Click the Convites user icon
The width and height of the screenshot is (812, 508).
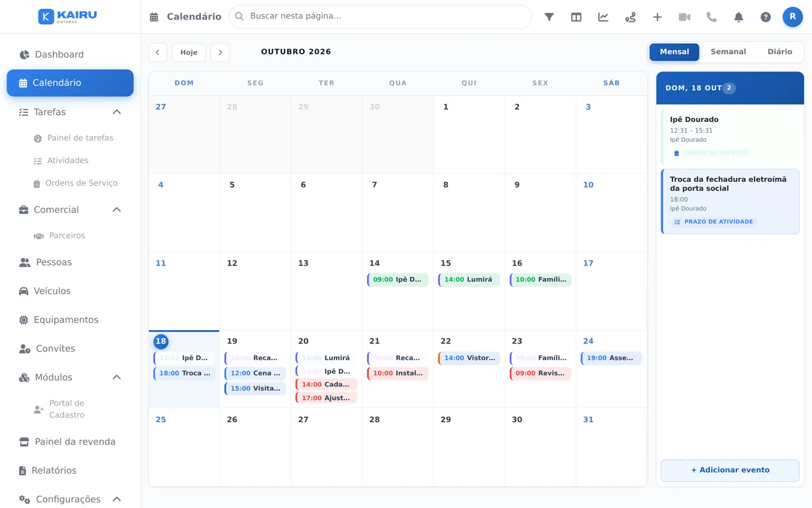[x=24, y=348]
